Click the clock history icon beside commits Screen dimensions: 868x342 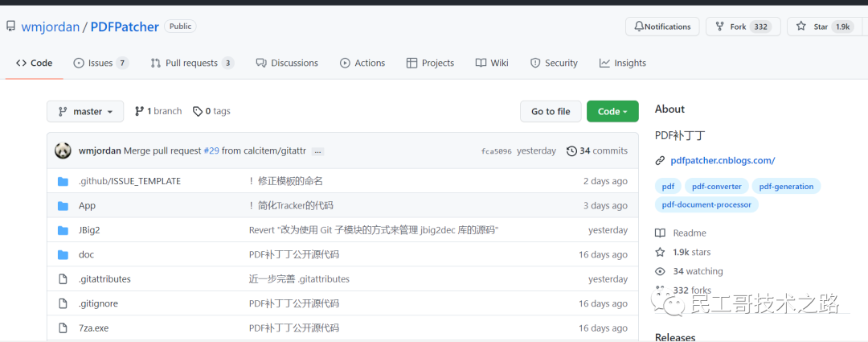(x=572, y=150)
